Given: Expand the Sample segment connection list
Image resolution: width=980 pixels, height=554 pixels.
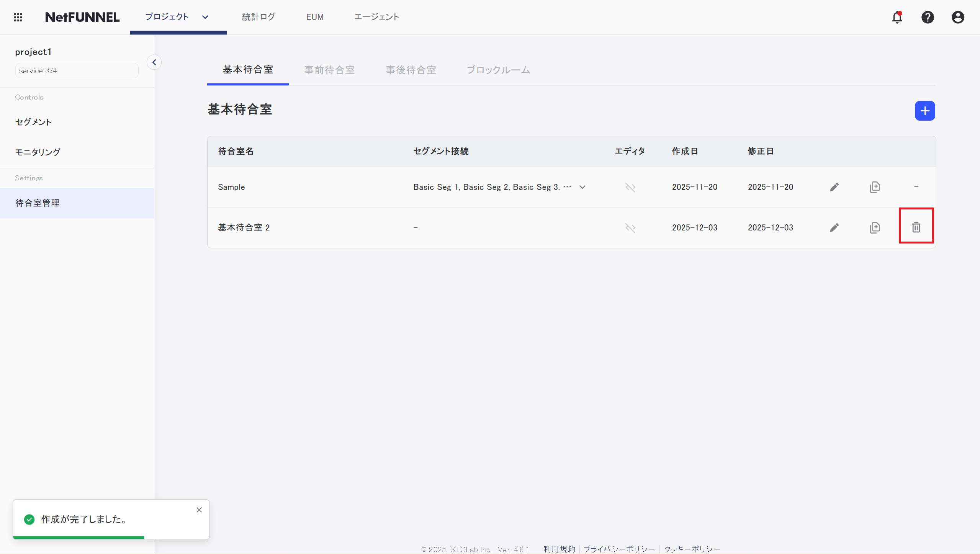Looking at the screenshot, I should [582, 187].
